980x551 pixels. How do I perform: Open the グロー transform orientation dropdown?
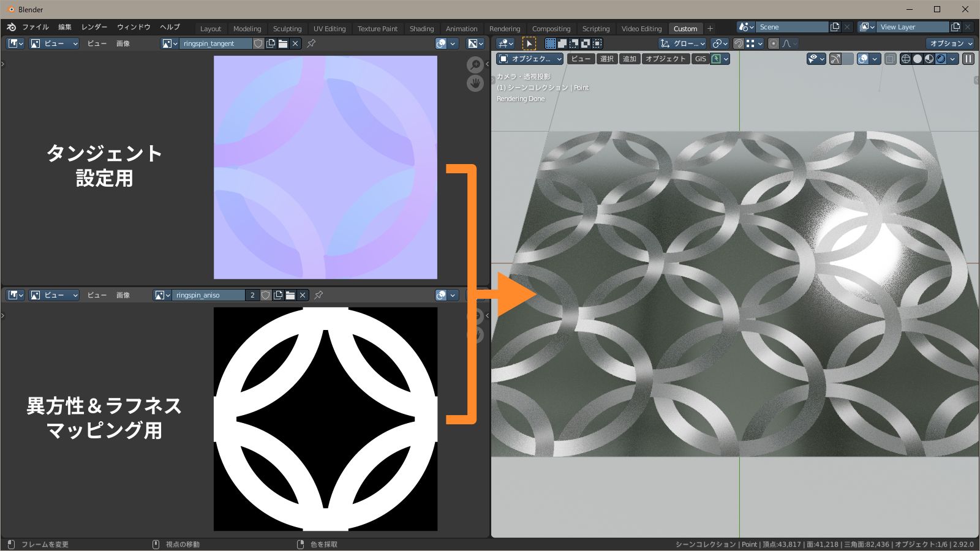coord(682,43)
